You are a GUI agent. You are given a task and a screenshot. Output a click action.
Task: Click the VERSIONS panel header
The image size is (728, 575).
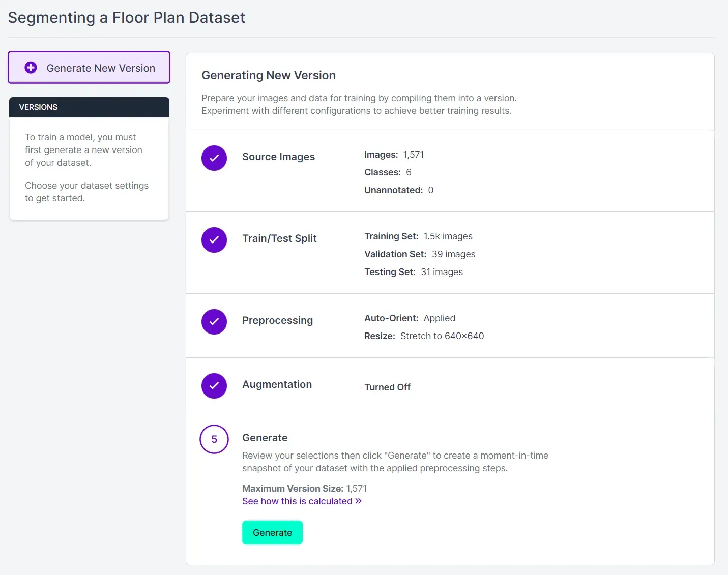89,107
